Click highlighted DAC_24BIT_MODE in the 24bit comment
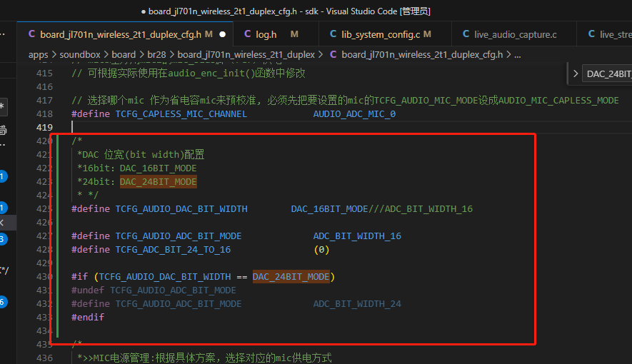632x364 pixels. coord(158,181)
